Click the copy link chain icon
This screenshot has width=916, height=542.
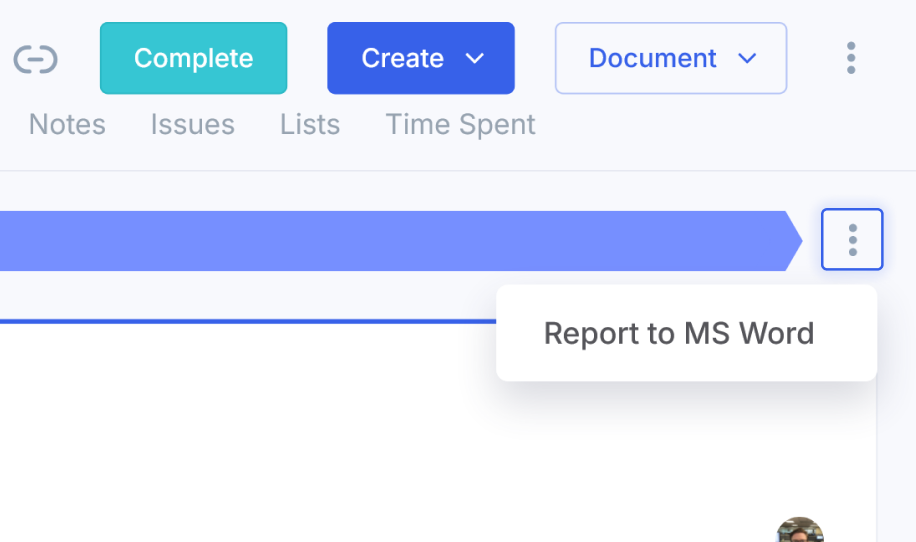pos(36,59)
